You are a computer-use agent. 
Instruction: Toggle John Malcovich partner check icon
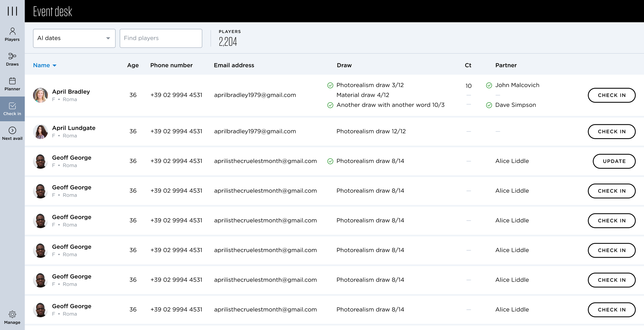tap(489, 85)
